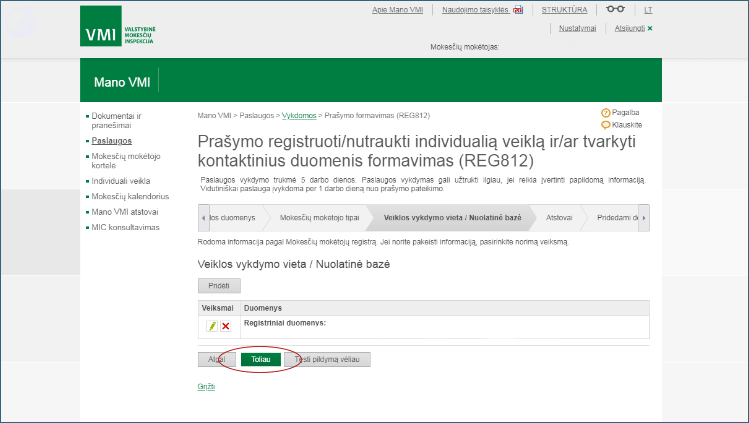The height and width of the screenshot is (423, 749).
Task: Click the Mano VMI banner title
Action: (x=122, y=82)
